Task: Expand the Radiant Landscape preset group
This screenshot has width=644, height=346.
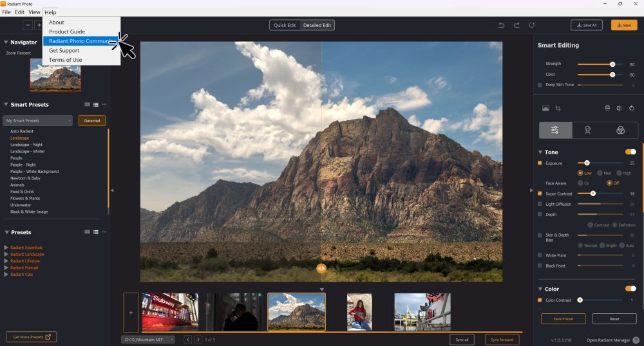Action: coord(6,254)
